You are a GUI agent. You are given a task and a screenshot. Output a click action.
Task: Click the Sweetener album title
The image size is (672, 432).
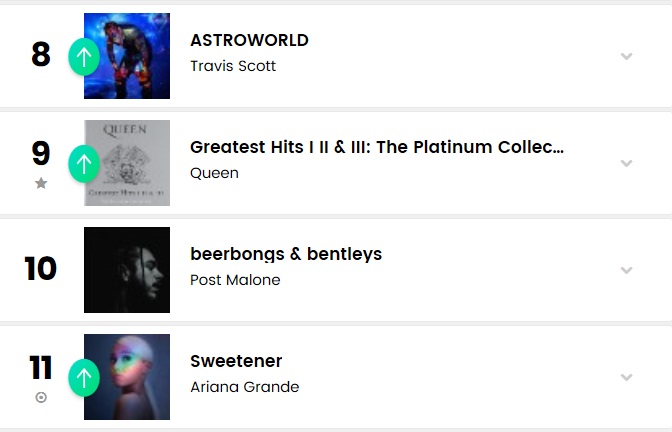pyautogui.click(x=236, y=361)
